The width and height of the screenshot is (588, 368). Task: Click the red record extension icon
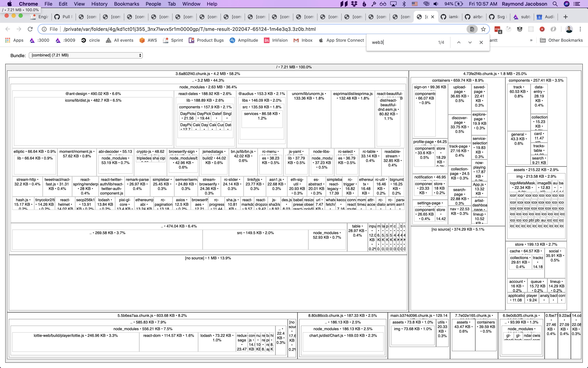point(542,29)
